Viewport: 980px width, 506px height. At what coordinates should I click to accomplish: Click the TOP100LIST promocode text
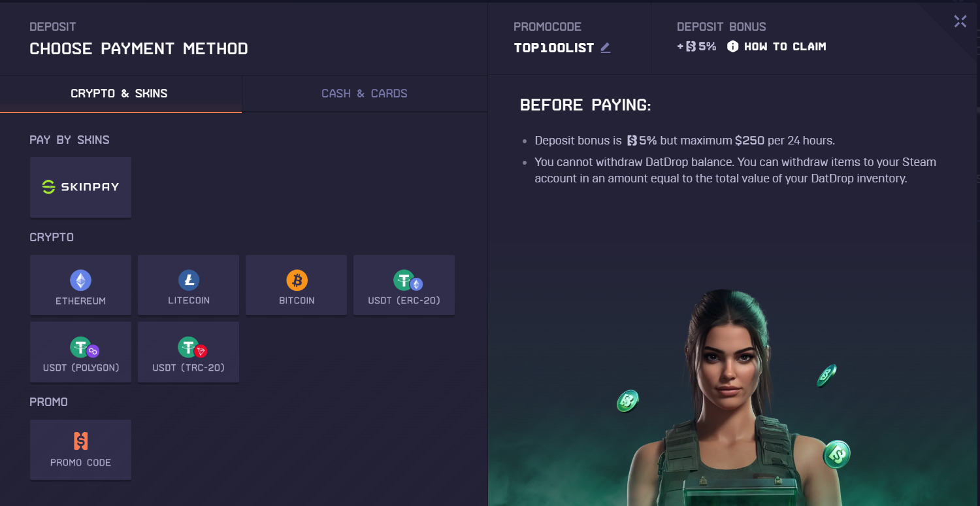(x=554, y=48)
